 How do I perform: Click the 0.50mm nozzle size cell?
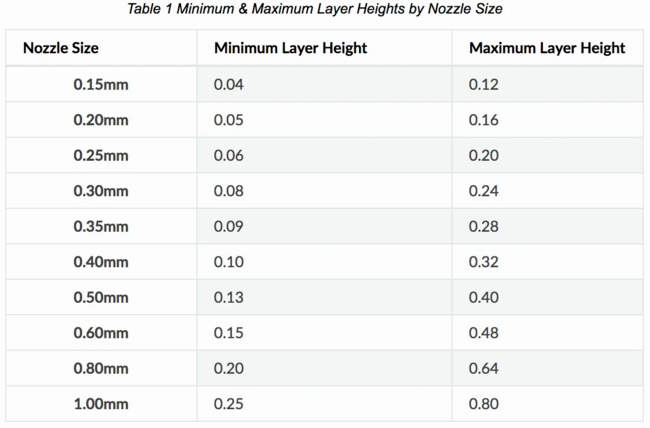coord(101,297)
